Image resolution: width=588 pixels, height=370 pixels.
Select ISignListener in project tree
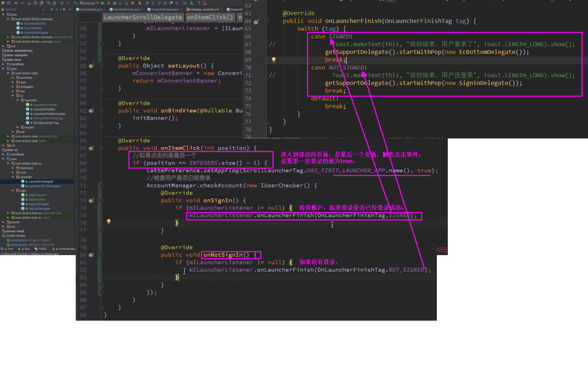(x=33, y=195)
